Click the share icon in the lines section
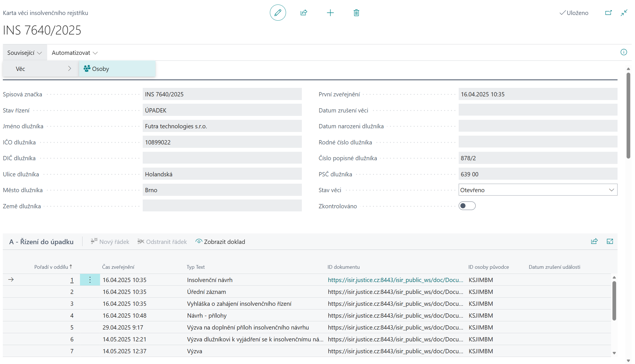 pyautogui.click(x=594, y=241)
